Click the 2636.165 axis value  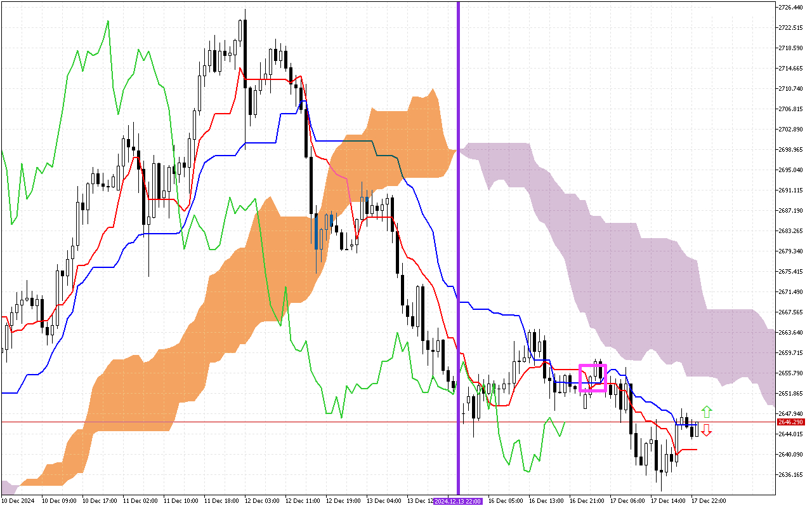pos(790,475)
